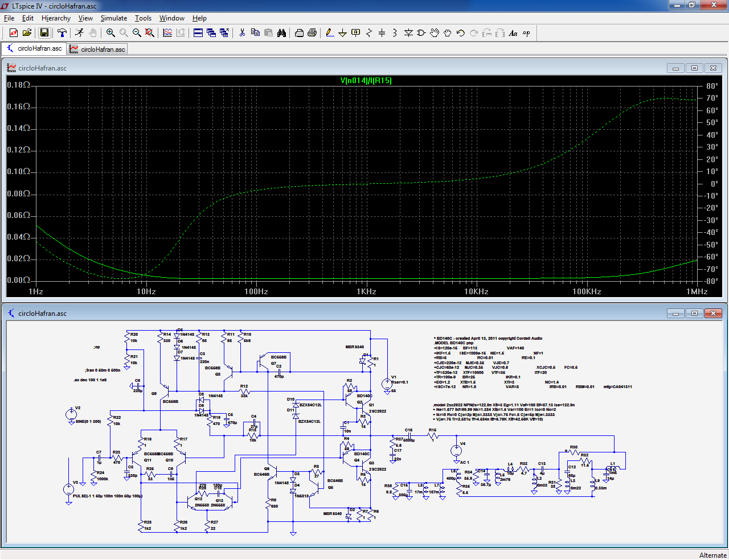Screen dimensions: 729x560
Task: Open the Window menu
Action: (172, 18)
